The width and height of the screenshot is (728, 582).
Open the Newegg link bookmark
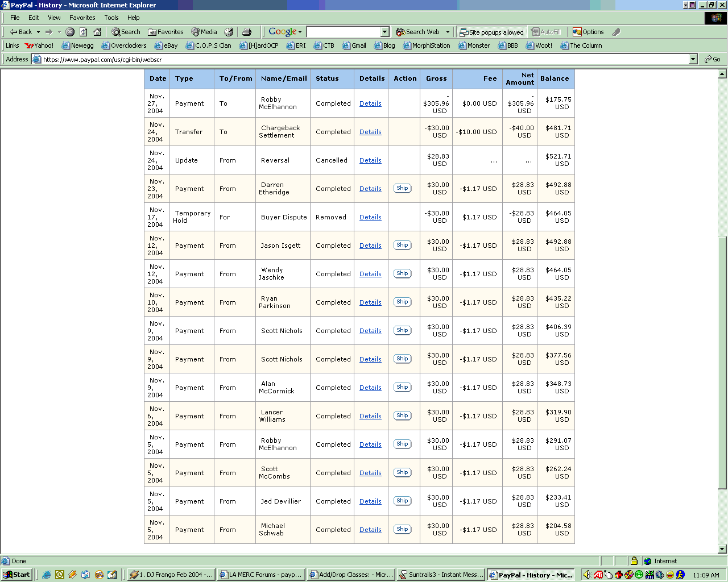point(78,45)
